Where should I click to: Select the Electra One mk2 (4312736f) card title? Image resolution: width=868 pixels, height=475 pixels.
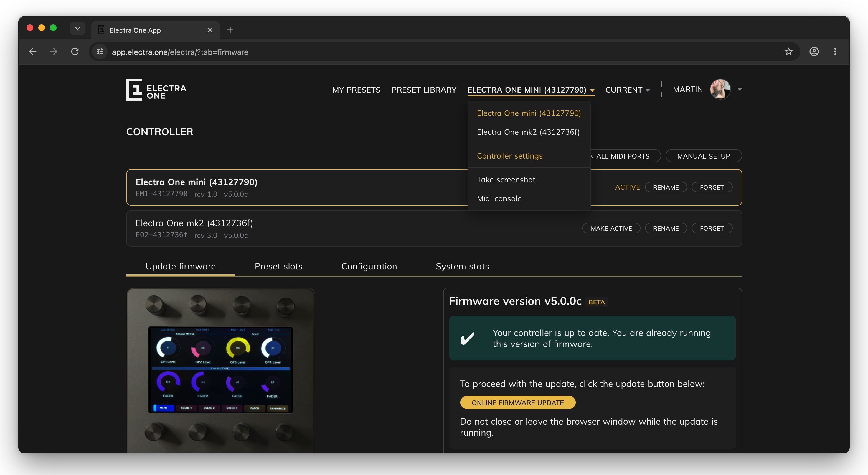coord(194,223)
